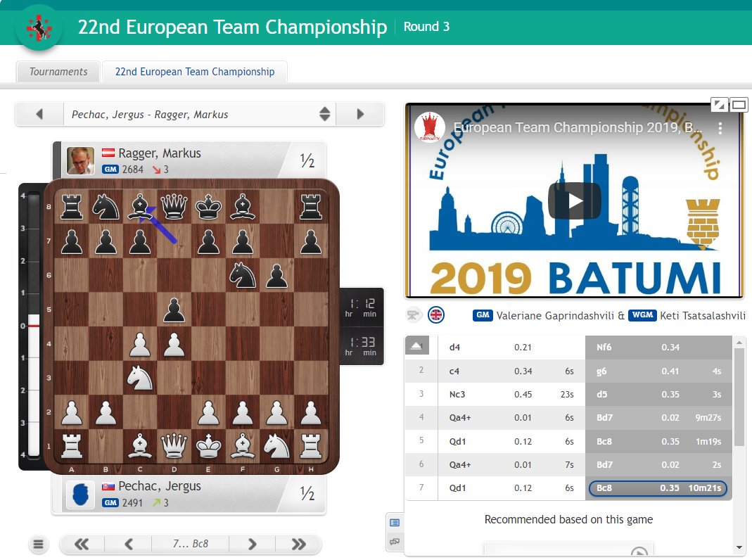The width and height of the screenshot is (752, 560).
Task: Click the black pawn on d5
Action: click(x=174, y=310)
